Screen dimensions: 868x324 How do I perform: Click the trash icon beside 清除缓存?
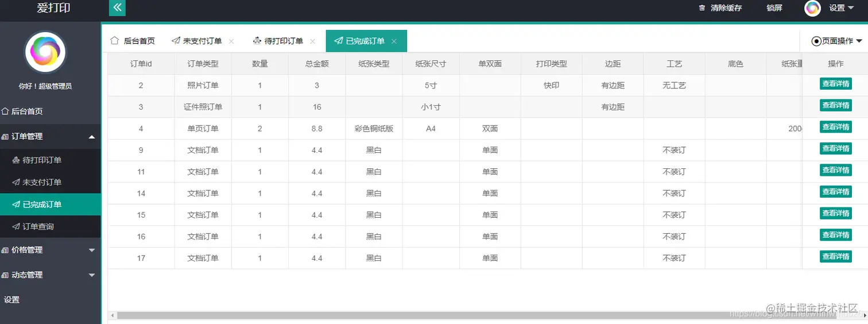click(702, 8)
